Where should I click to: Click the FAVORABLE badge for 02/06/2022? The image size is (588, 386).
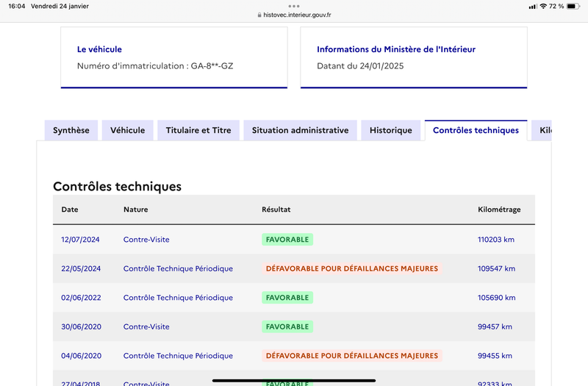coord(287,298)
